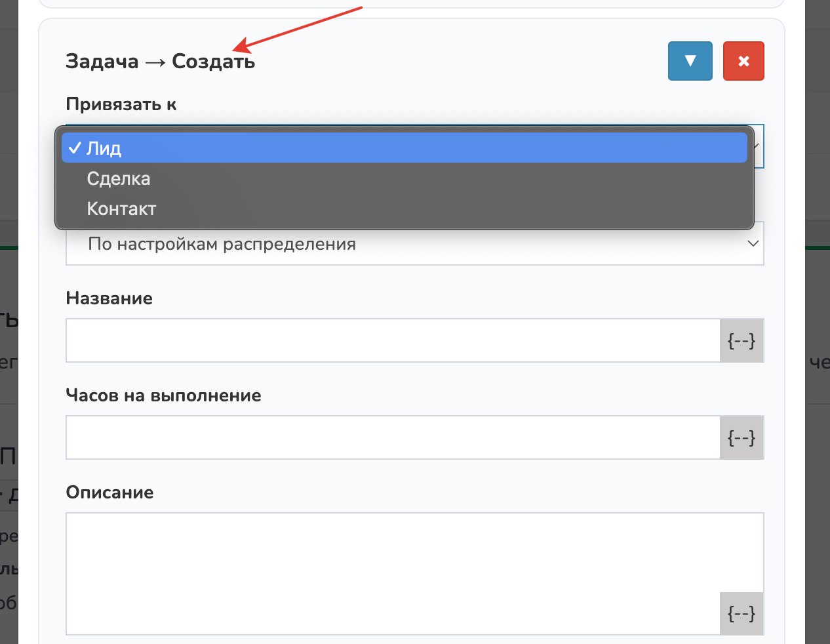This screenshot has height=644, width=830.
Task: Open variable picker inside Описание textarea
Action: coord(741,613)
